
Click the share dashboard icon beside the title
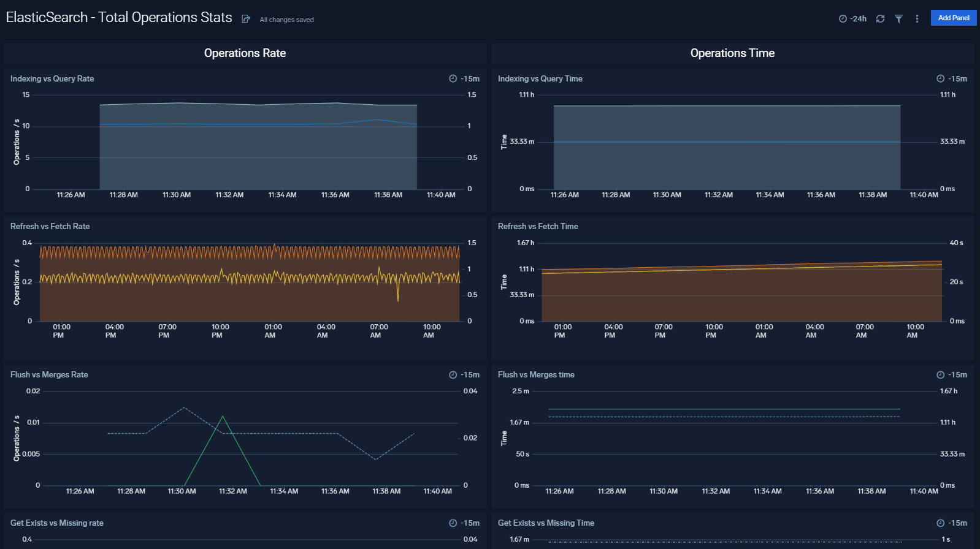click(246, 19)
